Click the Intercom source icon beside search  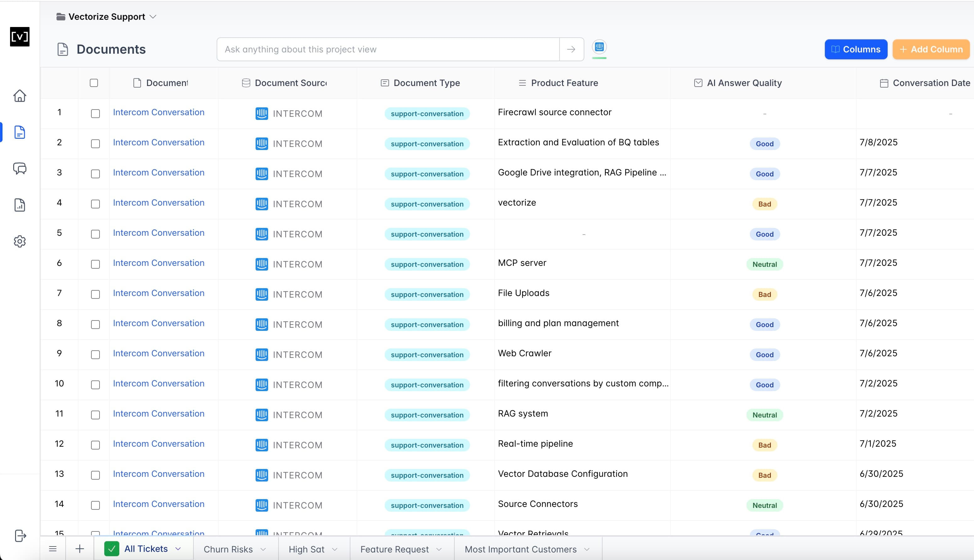(599, 47)
